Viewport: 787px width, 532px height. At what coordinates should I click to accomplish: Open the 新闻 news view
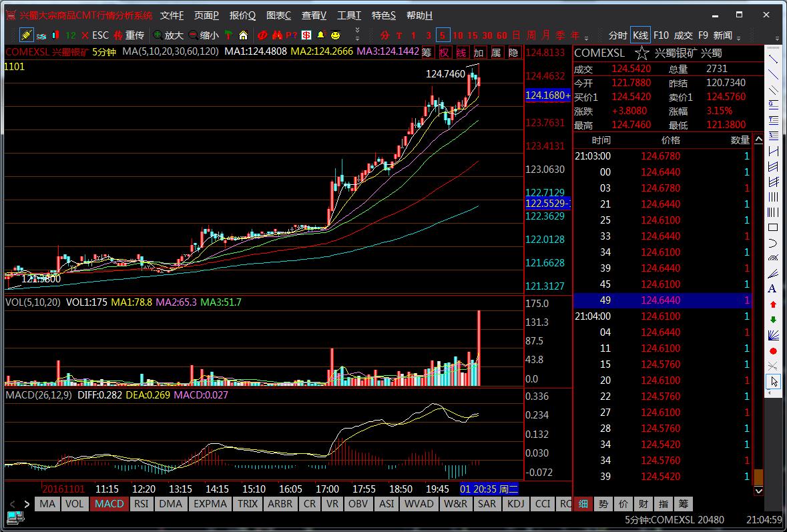click(x=723, y=35)
